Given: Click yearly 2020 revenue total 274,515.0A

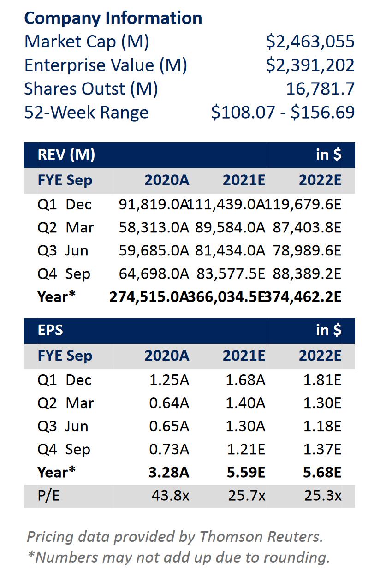Looking at the screenshot, I should pyautogui.click(x=149, y=297).
